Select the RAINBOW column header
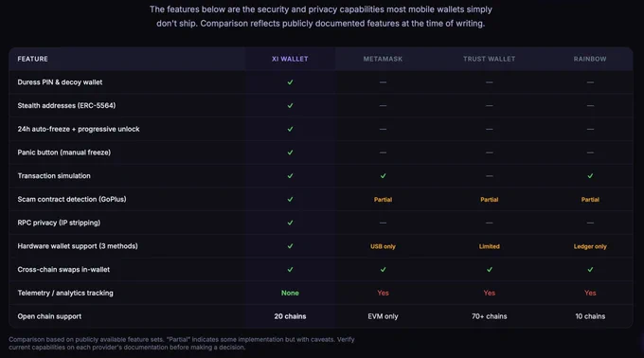The height and width of the screenshot is (358, 644). [590, 59]
